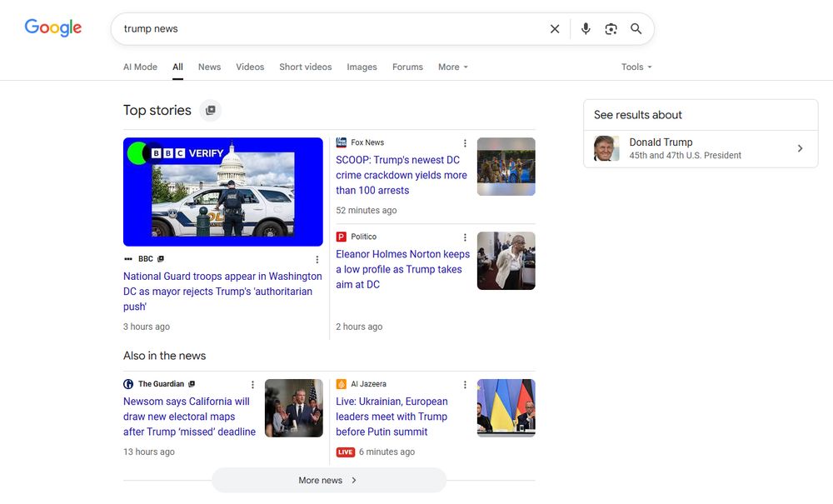
Task: Click the icon next to The Guardian name
Action: [x=192, y=383]
